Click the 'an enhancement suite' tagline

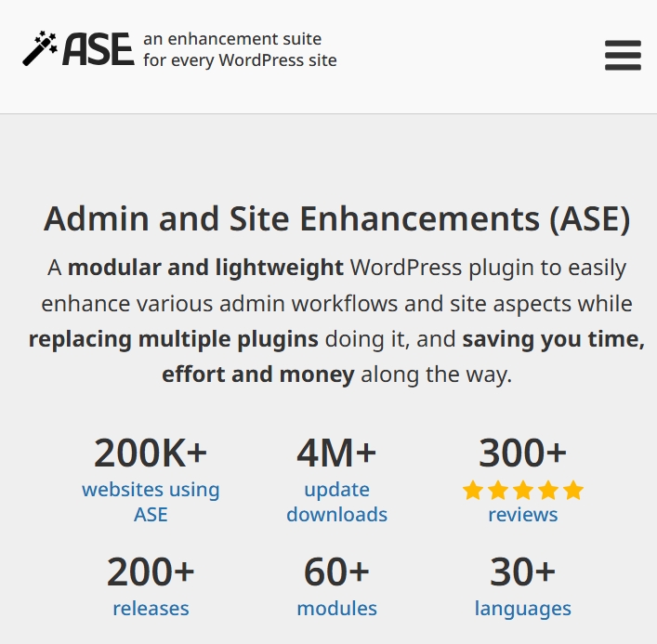232,39
